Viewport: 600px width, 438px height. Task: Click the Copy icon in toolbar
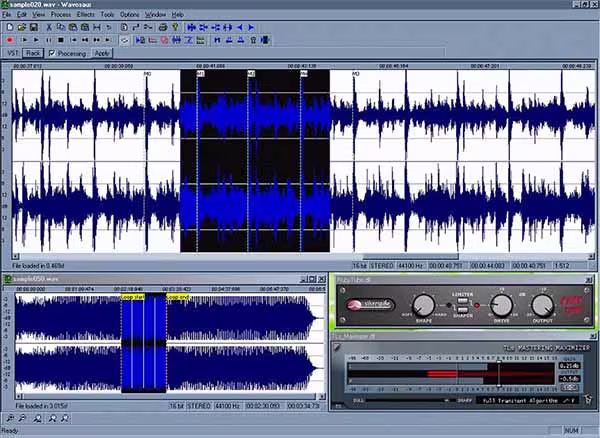[61, 27]
